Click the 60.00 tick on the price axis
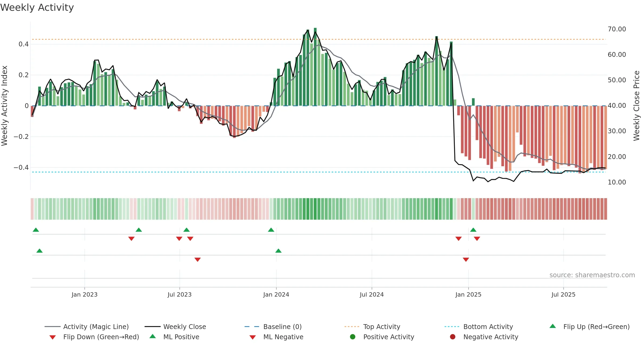The width and height of the screenshot is (644, 362). (x=617, y=54)
